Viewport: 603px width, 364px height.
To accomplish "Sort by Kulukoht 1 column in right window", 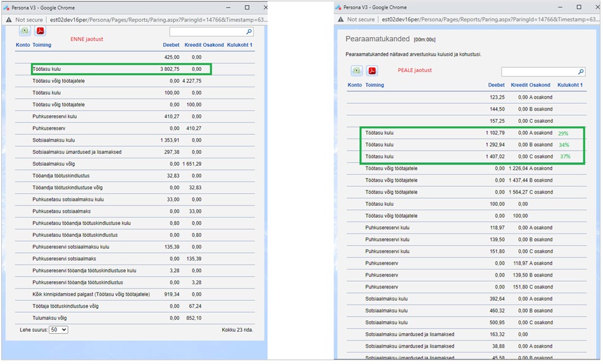I will tap(569, 85).
